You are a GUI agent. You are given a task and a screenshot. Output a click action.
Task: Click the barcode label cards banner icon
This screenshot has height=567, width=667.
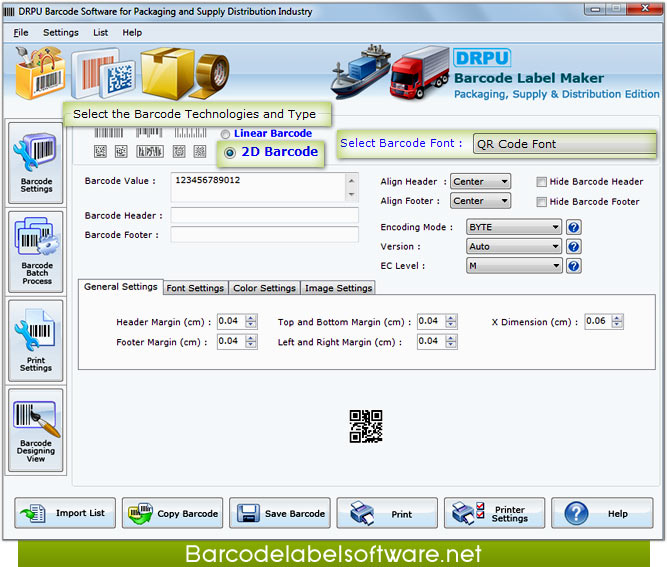103,73
